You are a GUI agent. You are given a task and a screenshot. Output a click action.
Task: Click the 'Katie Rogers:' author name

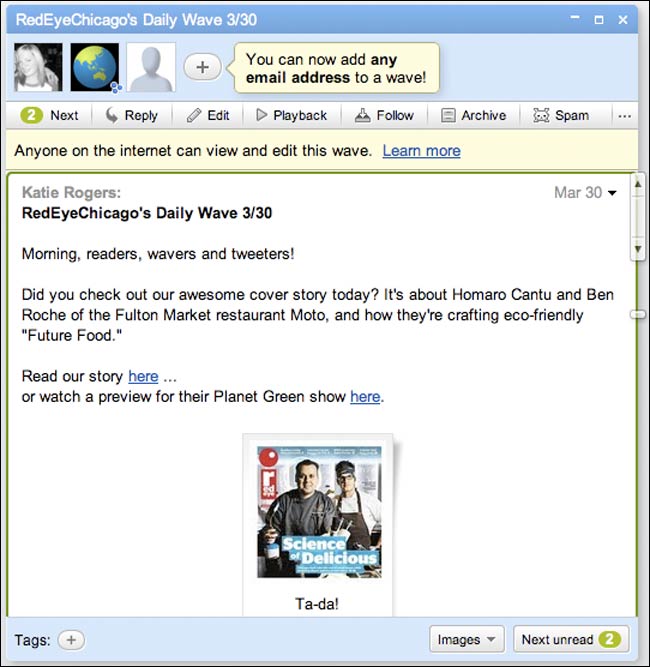71,192
